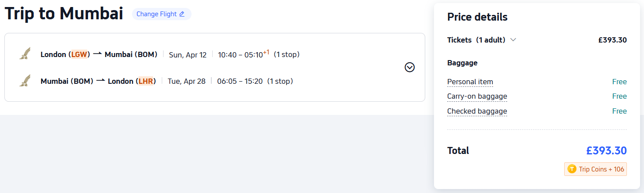644x193 pixels.
Task: Click the +1 day arrival indicator
Action: pyautogui.click(x=266, y=52)
